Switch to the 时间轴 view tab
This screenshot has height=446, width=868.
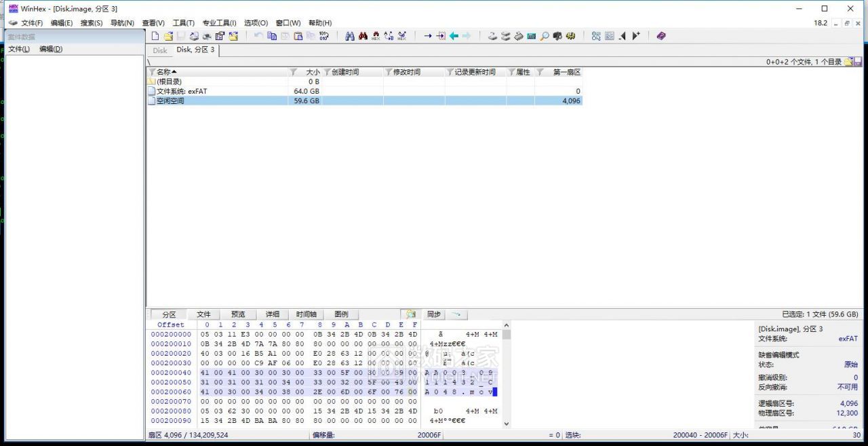(x=307, y=314)
